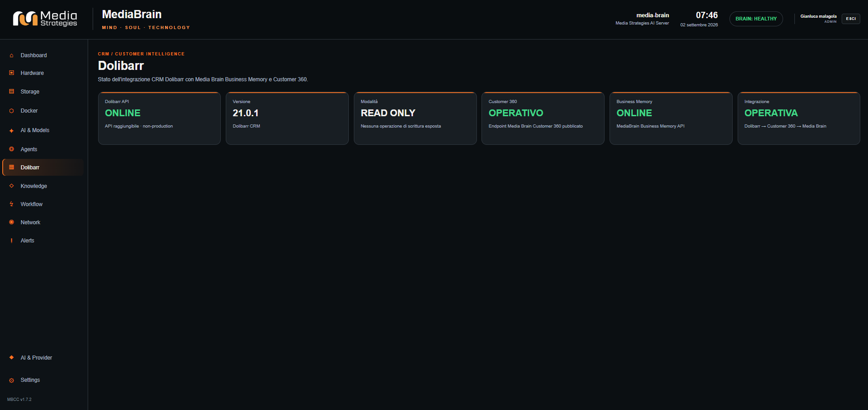Screen dimensions: 868x410
Task: Open the Hardware section
Action: [x=44, y=73]
